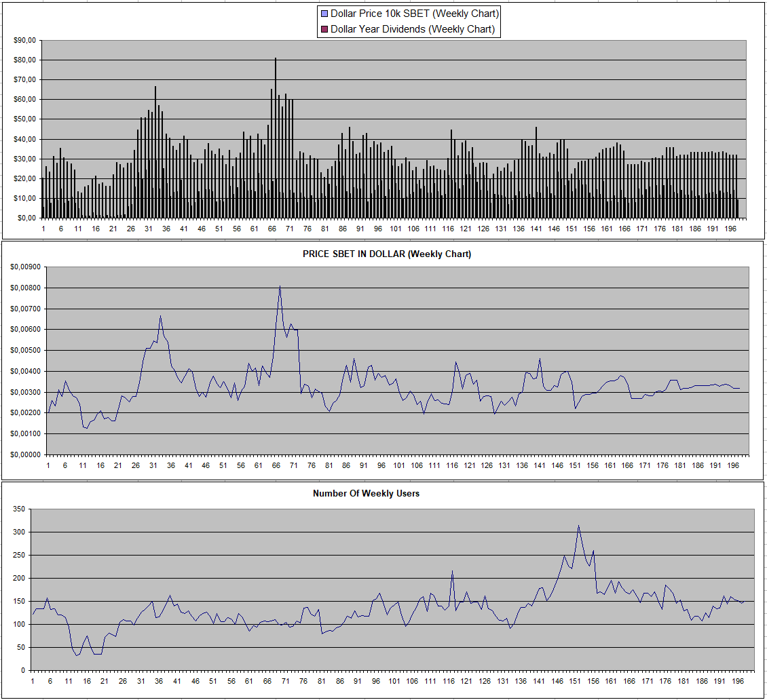The width and height of the screenshot is (767, 700).
Task: Click x-axis label 31 in the top bar chart
Action: point(149,229)
